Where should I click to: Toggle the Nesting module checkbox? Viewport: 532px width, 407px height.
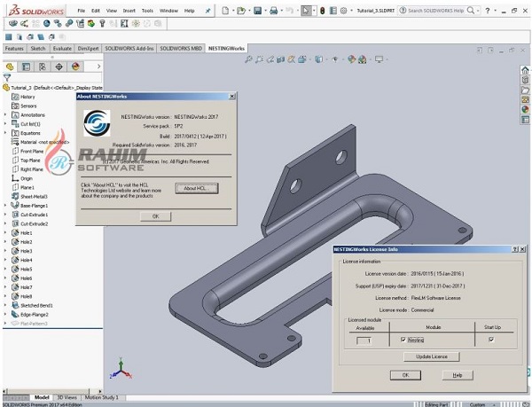tap(403, 340)
